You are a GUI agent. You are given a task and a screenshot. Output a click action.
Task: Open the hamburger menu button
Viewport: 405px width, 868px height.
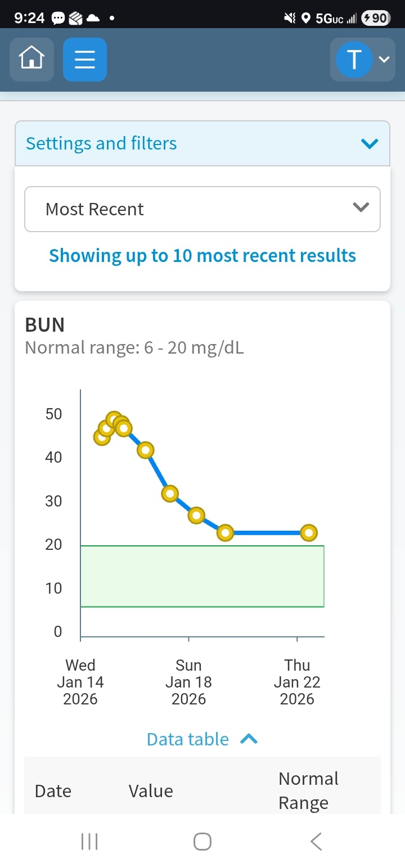click(x=85, y=59)
